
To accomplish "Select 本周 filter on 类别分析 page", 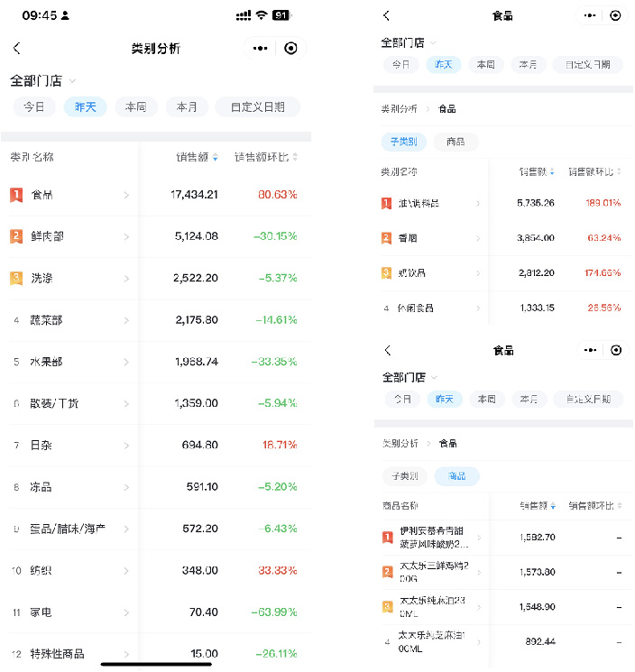I will pos(136,106).
